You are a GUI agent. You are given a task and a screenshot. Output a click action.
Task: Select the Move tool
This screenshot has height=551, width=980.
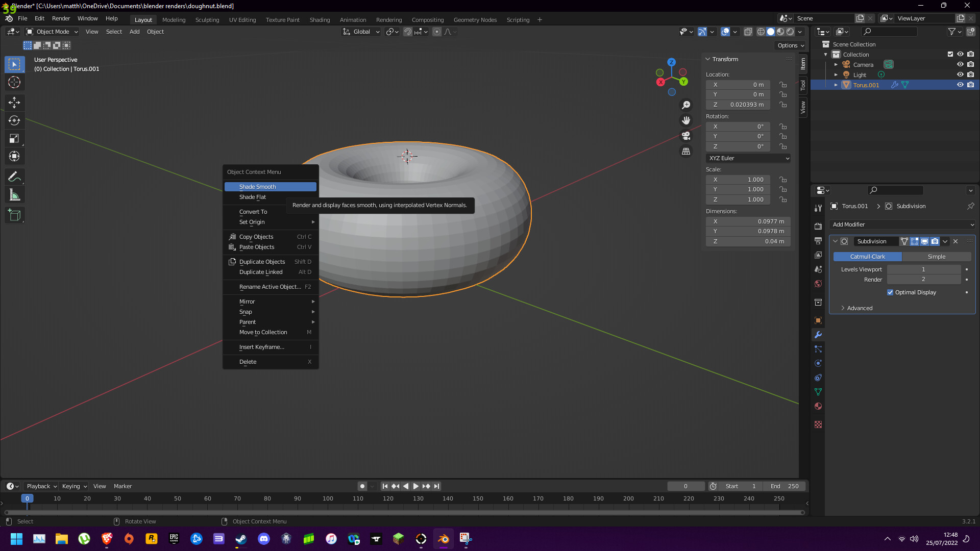(14, 103)
